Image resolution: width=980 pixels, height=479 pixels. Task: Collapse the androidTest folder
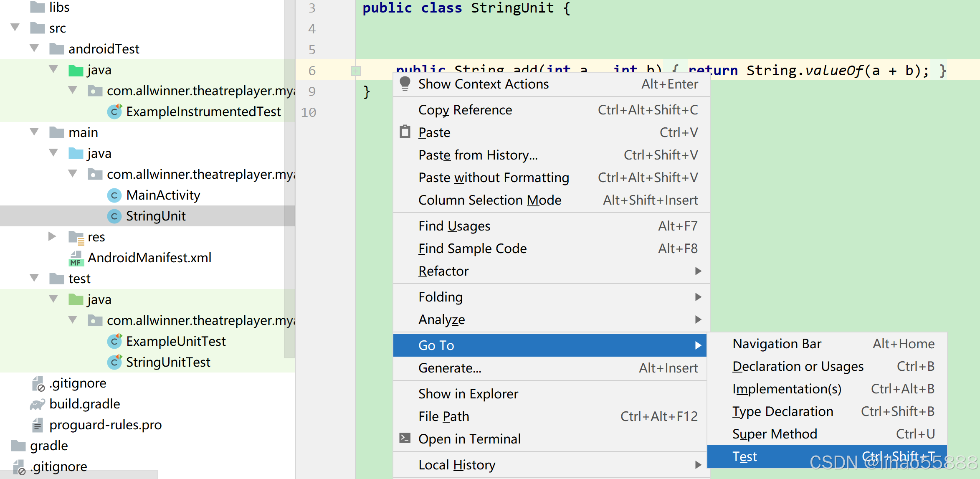(x=34, y=48)
